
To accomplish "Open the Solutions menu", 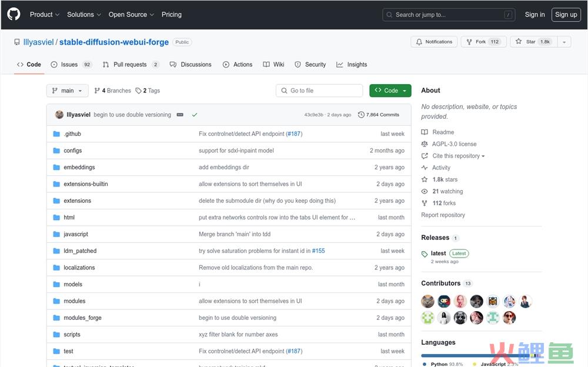I will point(84,15).
